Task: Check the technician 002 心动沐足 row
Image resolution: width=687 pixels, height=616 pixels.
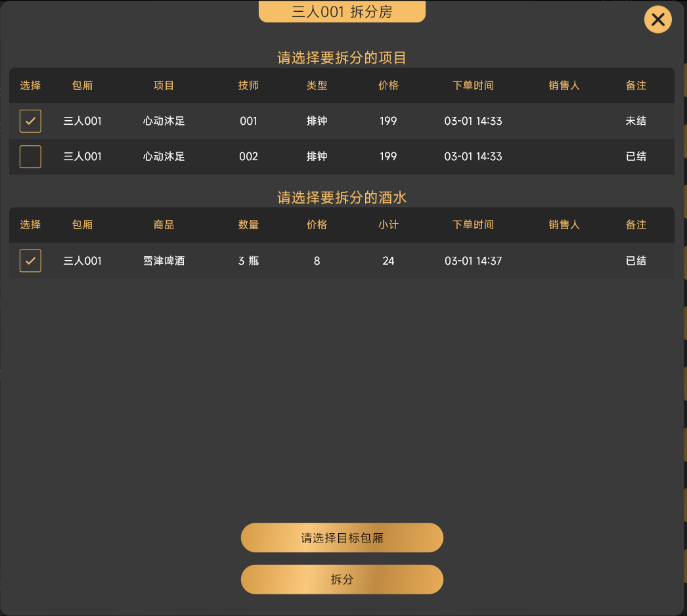Action: coord(30,156)
